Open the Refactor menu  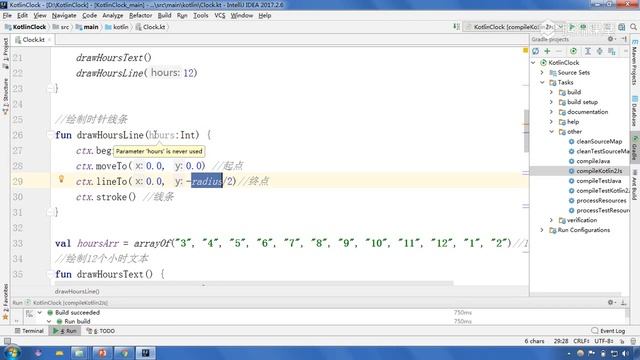point(140,16)
